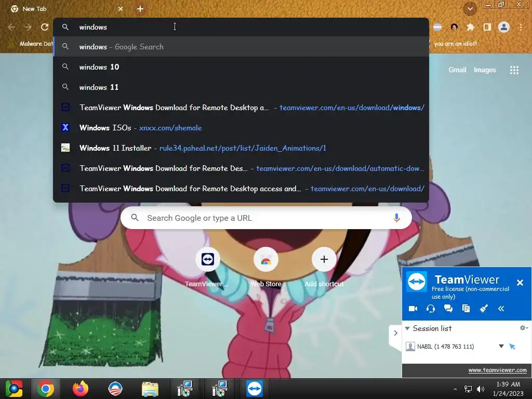Click the round avatar extension icon

coord(454,27)
